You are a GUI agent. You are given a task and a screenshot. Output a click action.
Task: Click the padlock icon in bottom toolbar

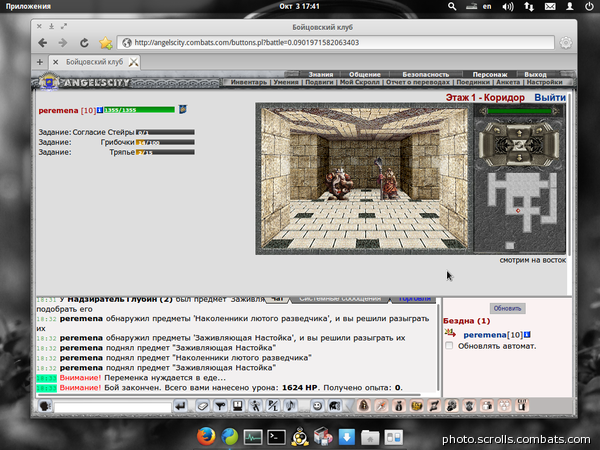487,406
